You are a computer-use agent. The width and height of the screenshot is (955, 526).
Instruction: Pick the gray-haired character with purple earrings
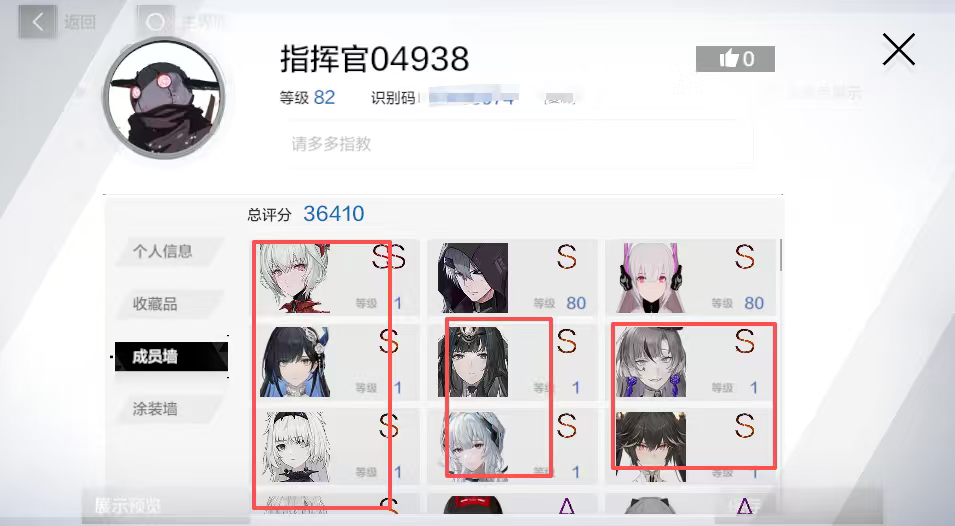(x=650, y=362)
